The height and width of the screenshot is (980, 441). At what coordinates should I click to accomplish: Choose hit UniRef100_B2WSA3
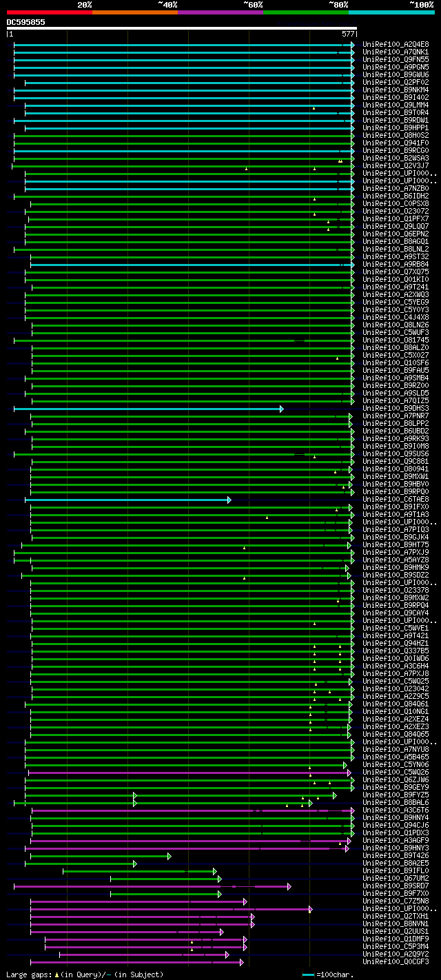point(396,158)
